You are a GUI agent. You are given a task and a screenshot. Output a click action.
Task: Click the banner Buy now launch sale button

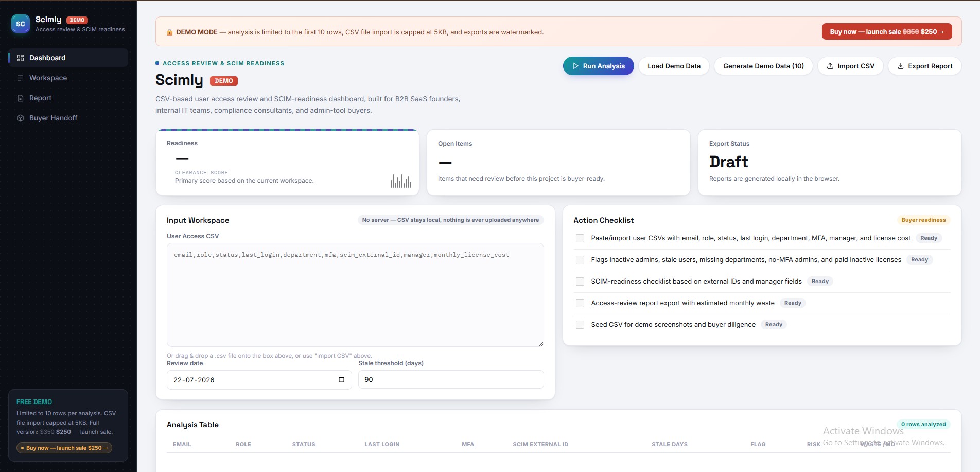pos(886,32)
